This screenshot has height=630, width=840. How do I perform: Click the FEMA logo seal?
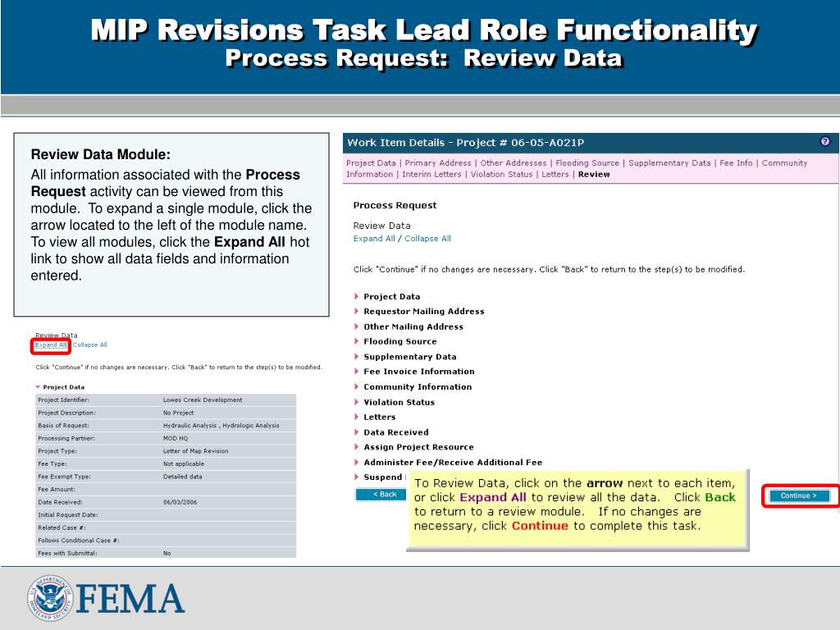50,598
